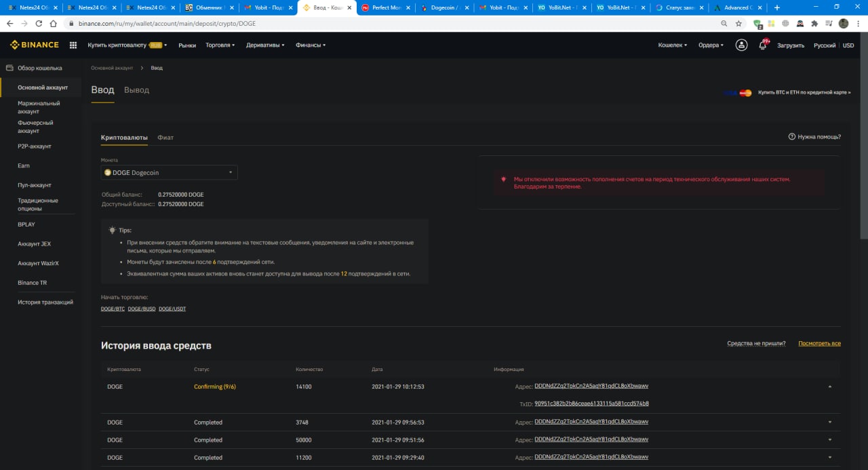Expand the 50000 DOGE deposit row
This screenshot has width=868, height=470.
click(829, 439)
